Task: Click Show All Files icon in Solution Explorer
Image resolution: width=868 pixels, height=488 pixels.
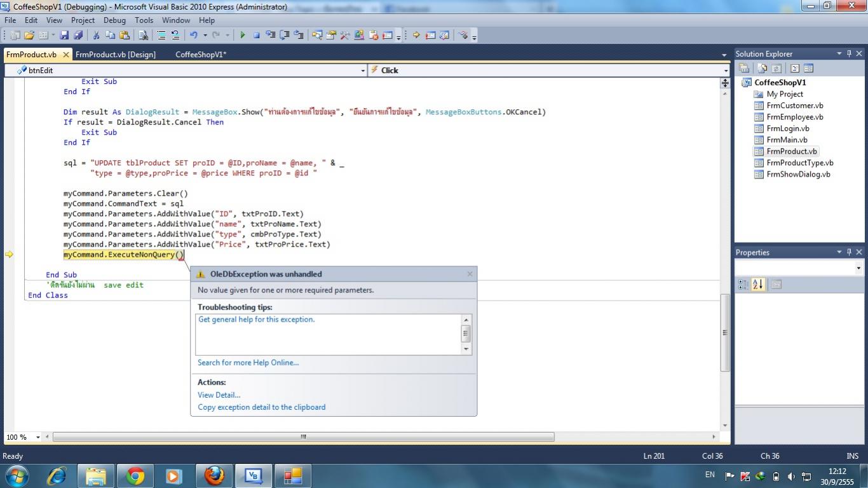Action: 762,69
